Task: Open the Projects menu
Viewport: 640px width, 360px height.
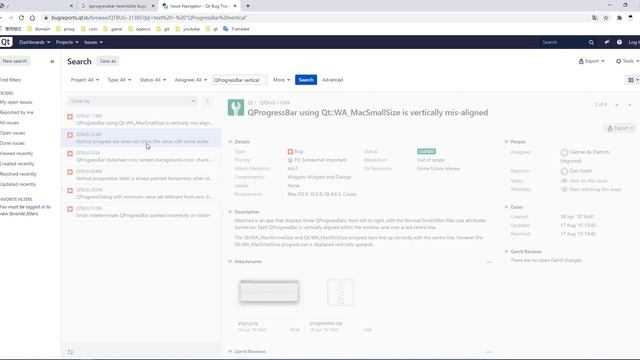Action: [67, 42]
